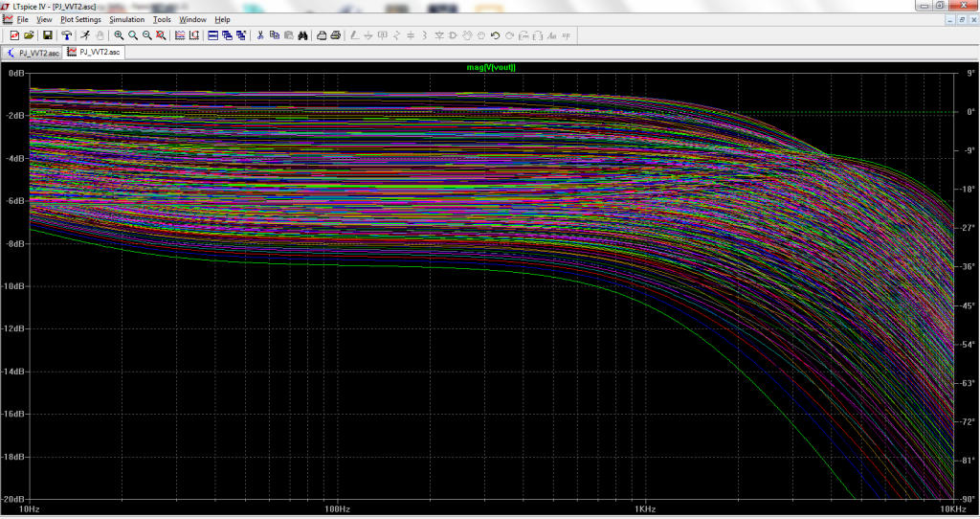Click the Pan magnifier icon
Viewport: 980px width, 519px height.
[x=133, y=35]
